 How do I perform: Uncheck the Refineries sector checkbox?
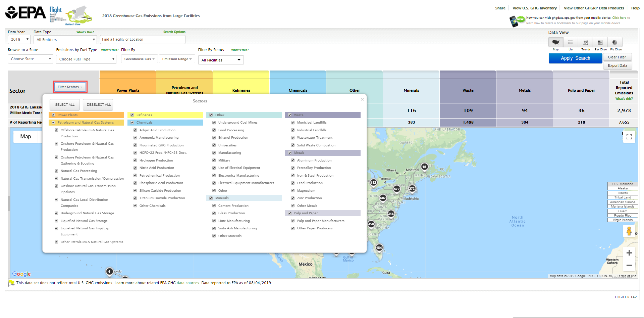[132, 115]
